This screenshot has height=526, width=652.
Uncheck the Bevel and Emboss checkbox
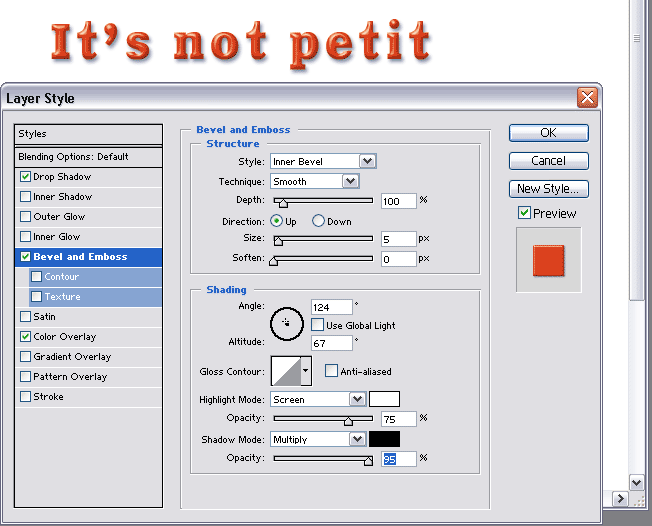(25, 257)
